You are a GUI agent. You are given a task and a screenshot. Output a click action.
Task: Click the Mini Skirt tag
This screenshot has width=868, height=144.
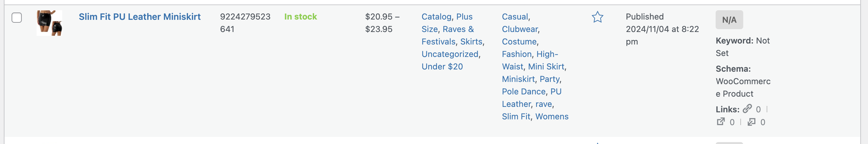pyautogui.click(x=546, y=67)
